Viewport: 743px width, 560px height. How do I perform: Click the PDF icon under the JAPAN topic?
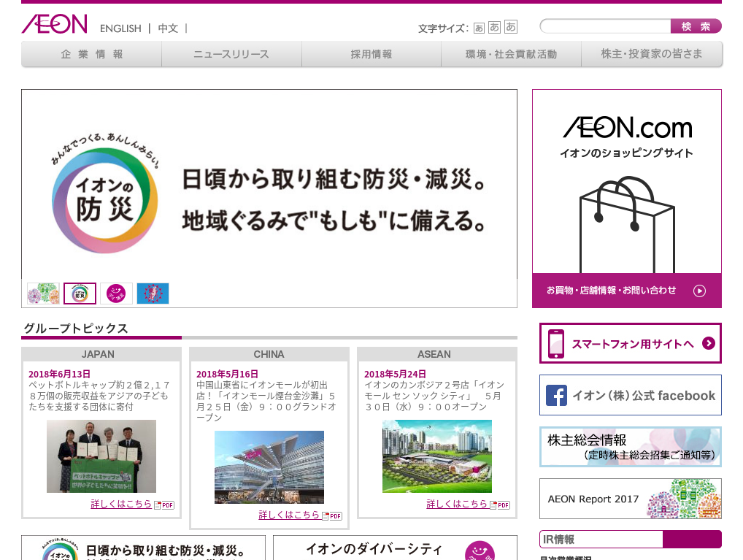[x=164, y=505]
